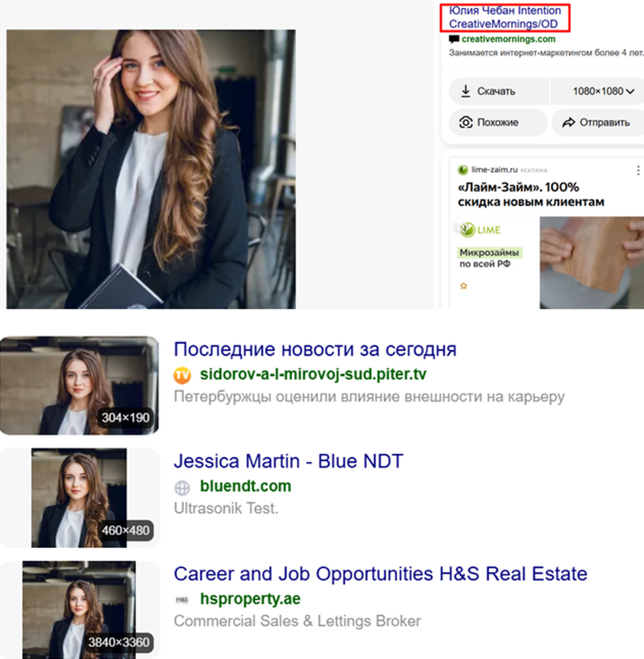This screenshot has height=659, width=644.
Task: Click the download arrow icon beside Скачать
Action: point(466,91)
